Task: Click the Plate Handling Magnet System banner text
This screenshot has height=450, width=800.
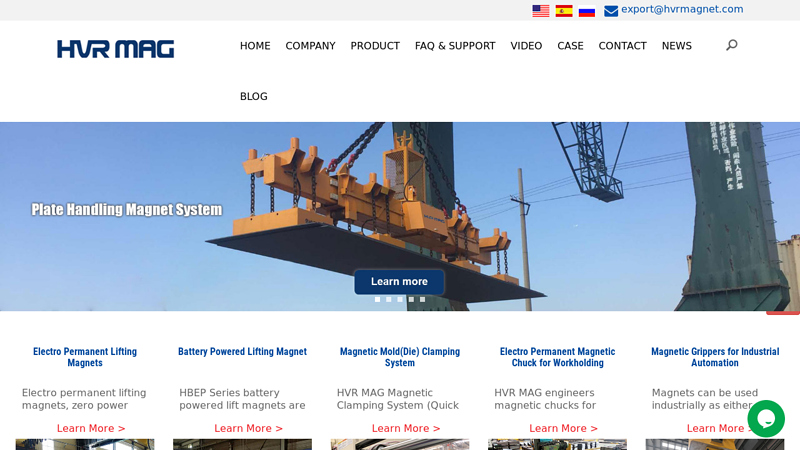Action: tap(127, 210)
